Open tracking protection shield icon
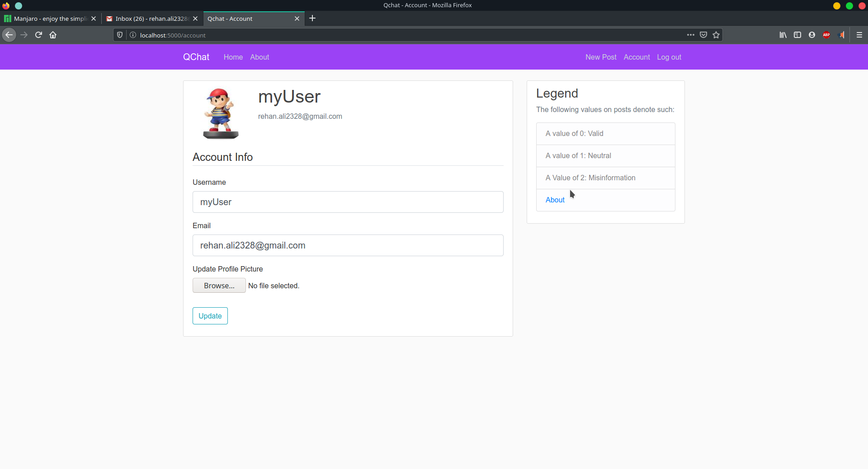The width and height of the screenshot is (868, 469). [120, 35]
